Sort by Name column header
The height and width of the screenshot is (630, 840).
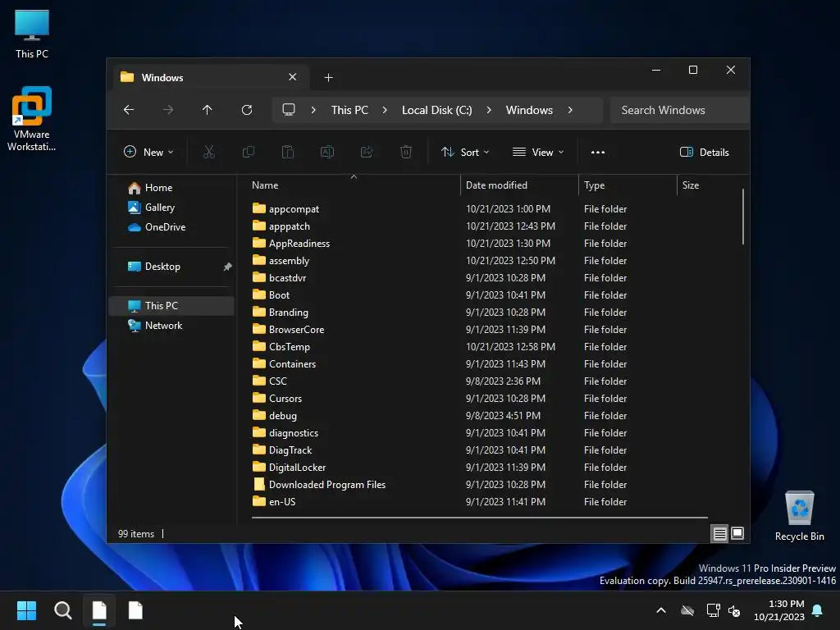(354, 185)
